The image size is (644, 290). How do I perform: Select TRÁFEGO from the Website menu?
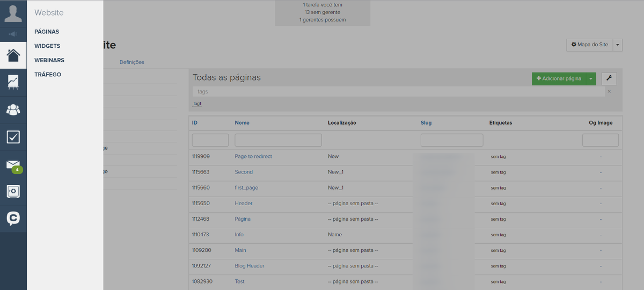pos(48,75)
